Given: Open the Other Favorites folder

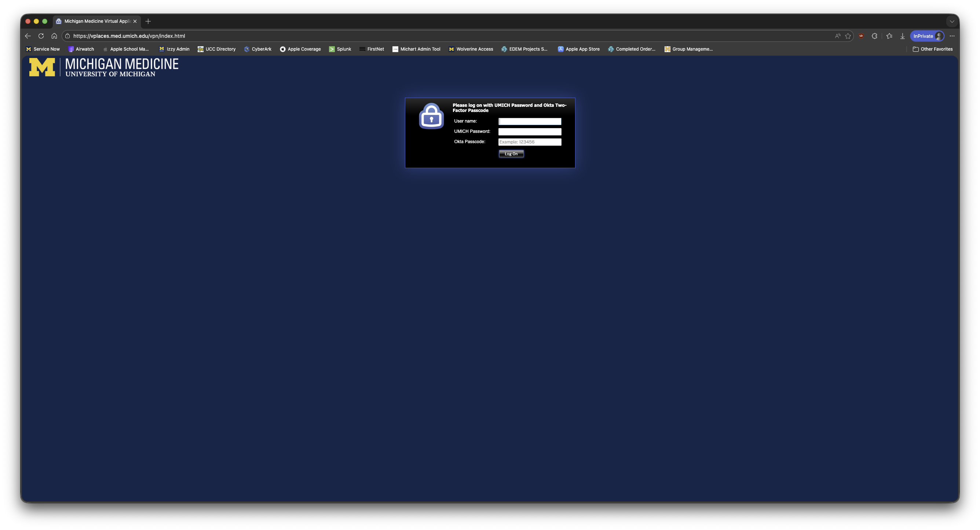Looking at the screenshot, I should [x=933, y=49].
